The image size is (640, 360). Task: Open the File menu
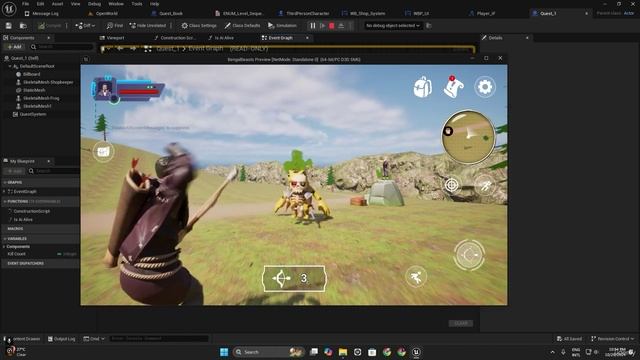click(x=25, y=4)
